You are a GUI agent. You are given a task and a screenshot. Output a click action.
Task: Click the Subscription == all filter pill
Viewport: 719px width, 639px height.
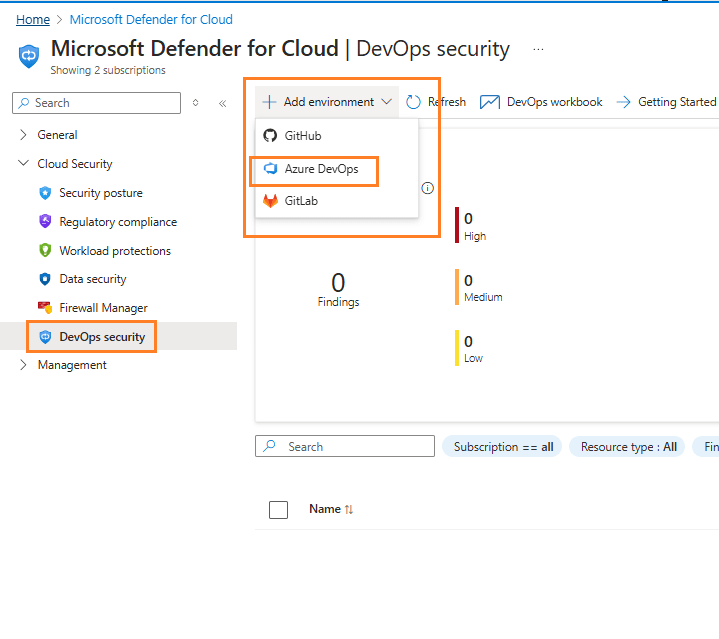[x=503, y=447]
